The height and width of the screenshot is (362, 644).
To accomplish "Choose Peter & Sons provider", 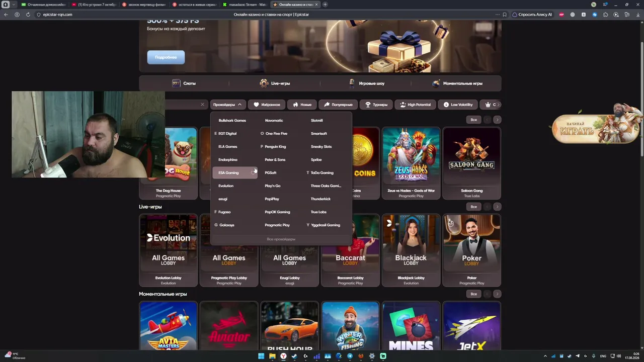I will tap(275, 160).
